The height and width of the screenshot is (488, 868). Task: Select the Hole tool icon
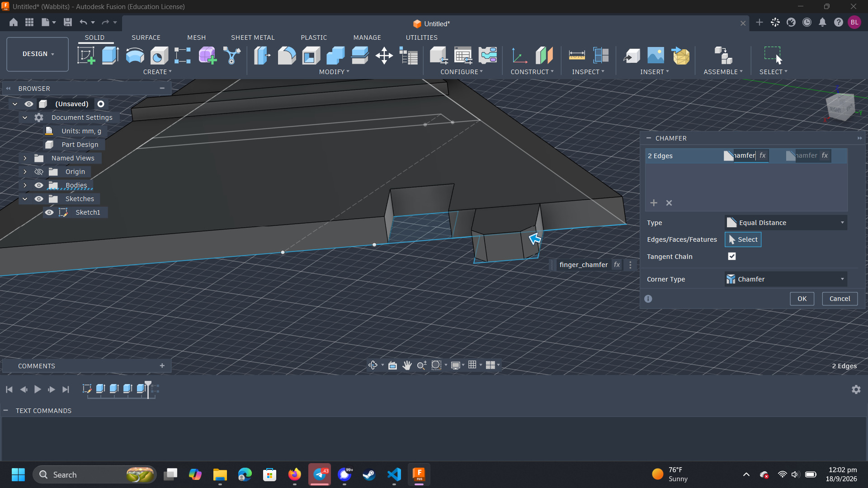coord(159,56)
